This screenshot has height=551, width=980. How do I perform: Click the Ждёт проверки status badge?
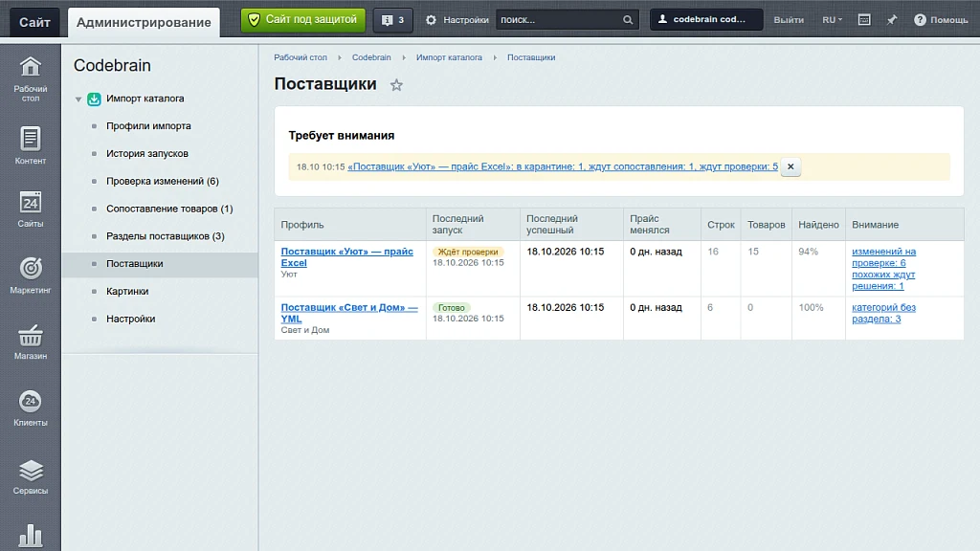coord(468,252)
